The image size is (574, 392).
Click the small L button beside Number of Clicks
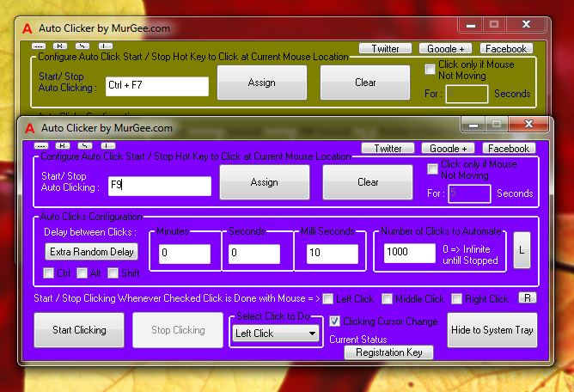(522, 250)
